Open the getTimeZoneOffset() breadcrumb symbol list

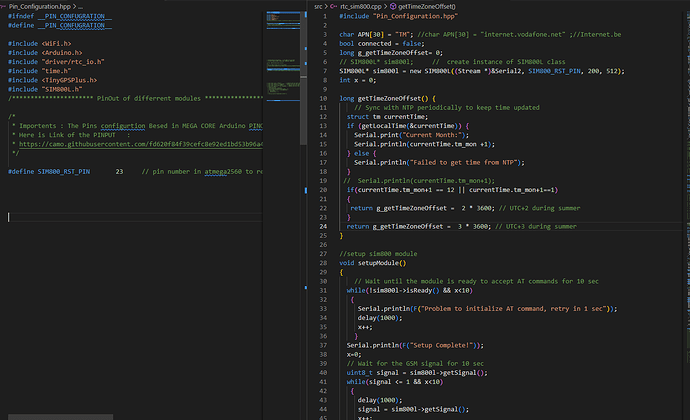[x=426, y=6]
